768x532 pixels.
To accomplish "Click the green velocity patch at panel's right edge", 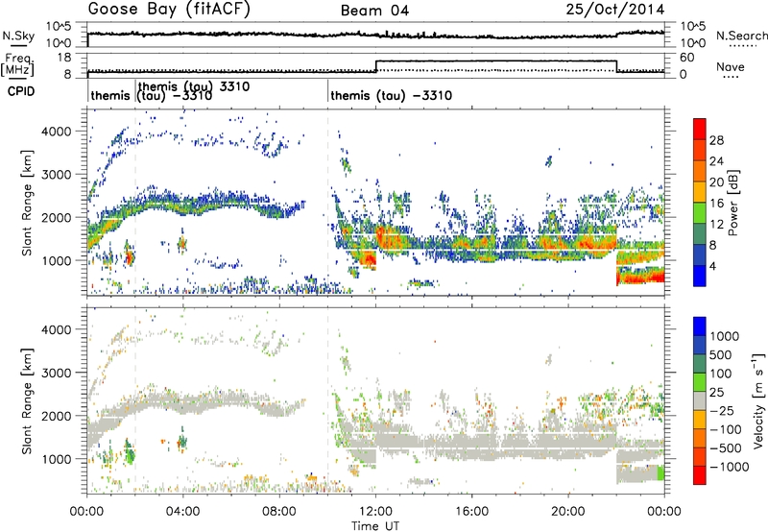I will tap(660, 473).
